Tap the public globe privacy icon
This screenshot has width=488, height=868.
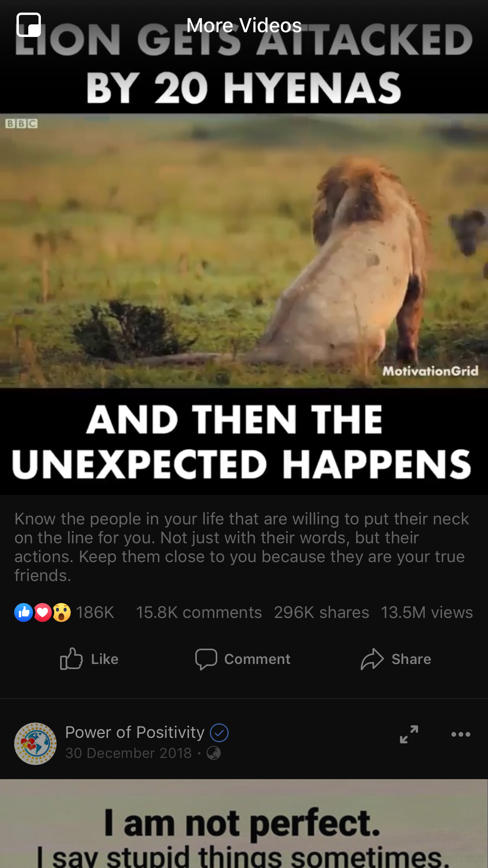click(x=214, y=753)
